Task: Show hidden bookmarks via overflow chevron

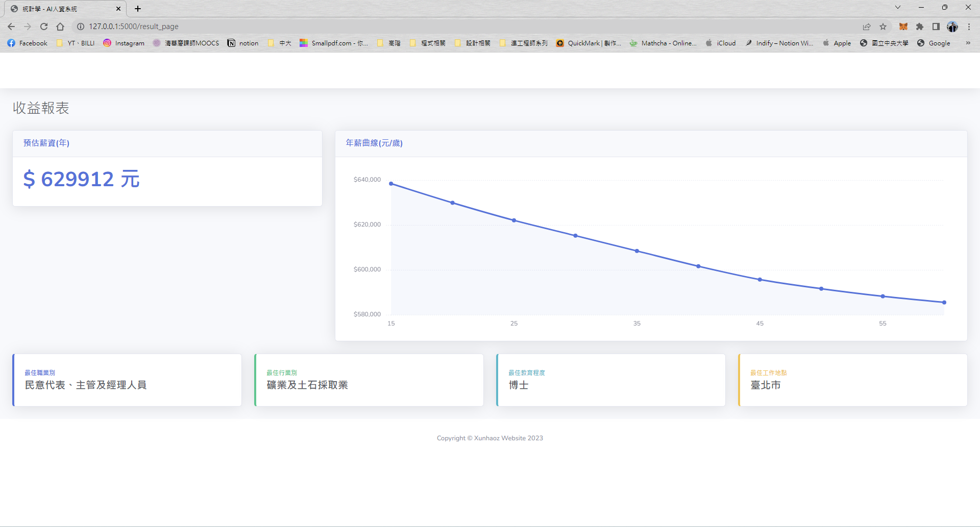Action: coord(968,43)
